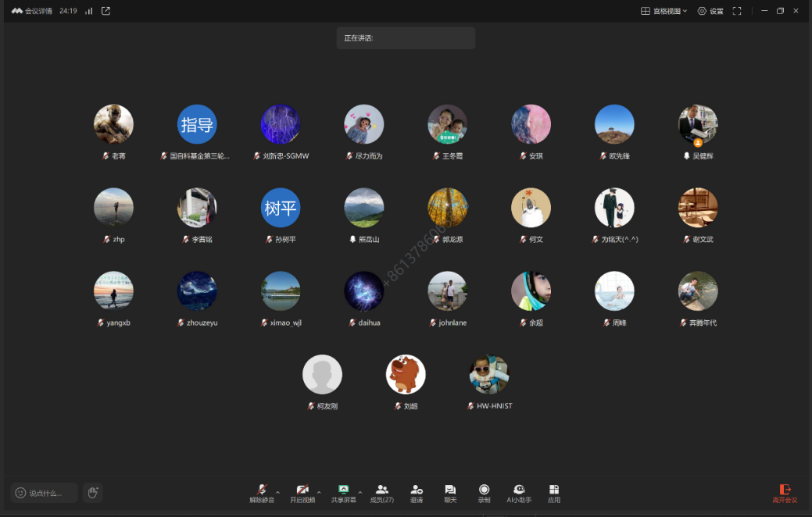
Task: Click the network signal strength icon
Action: click(x=88, y=11)
